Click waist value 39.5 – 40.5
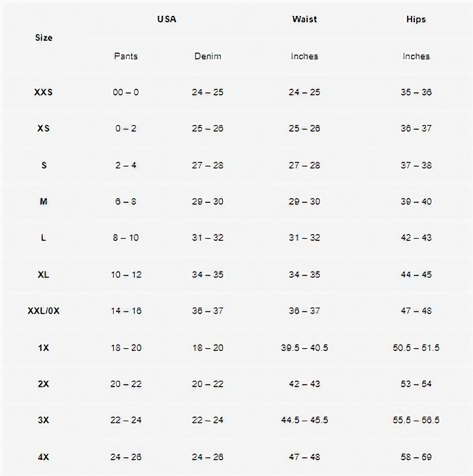This screenshot has height=476, width=473. click(x=304, y=348)
